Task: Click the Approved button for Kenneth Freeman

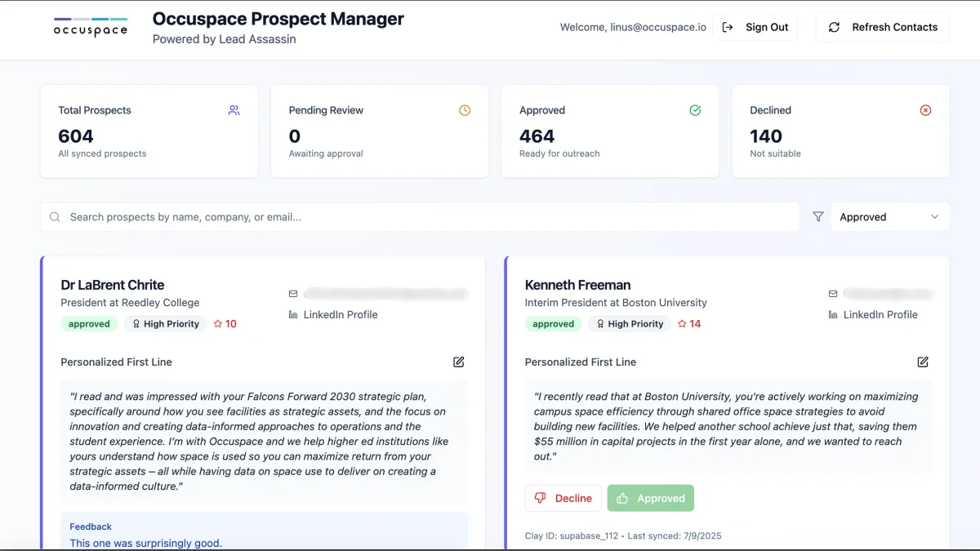Action: 651,498
